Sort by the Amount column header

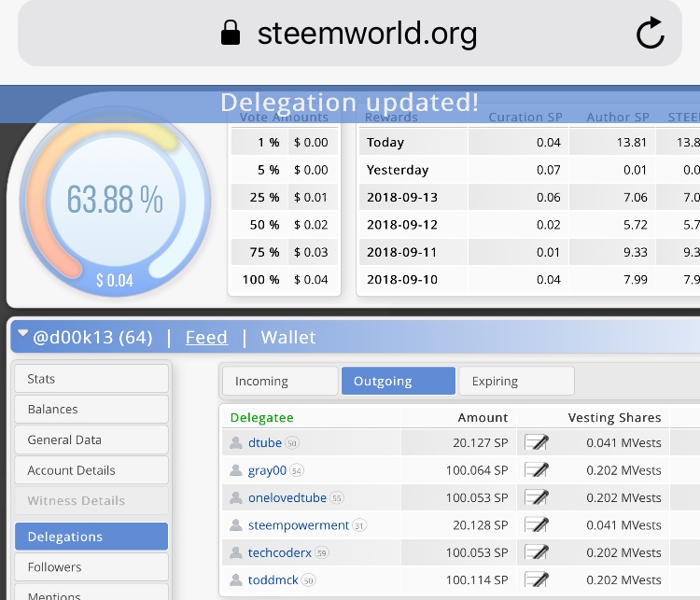click(x=483, y=417)
